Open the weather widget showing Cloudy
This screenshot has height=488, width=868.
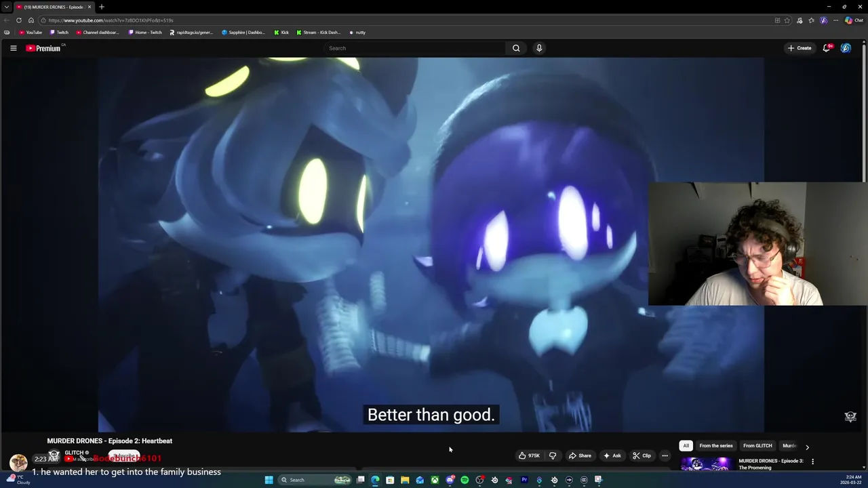[x=17, y=480]
